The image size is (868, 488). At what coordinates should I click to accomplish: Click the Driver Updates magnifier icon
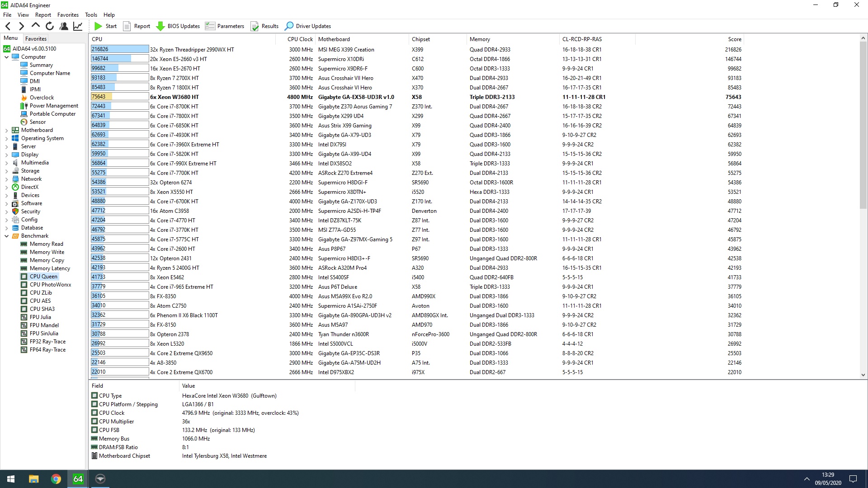coord(289,26)
